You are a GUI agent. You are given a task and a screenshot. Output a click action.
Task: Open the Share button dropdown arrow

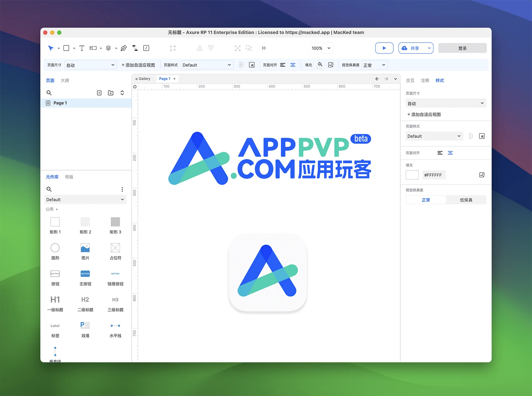tap(429, 48)
